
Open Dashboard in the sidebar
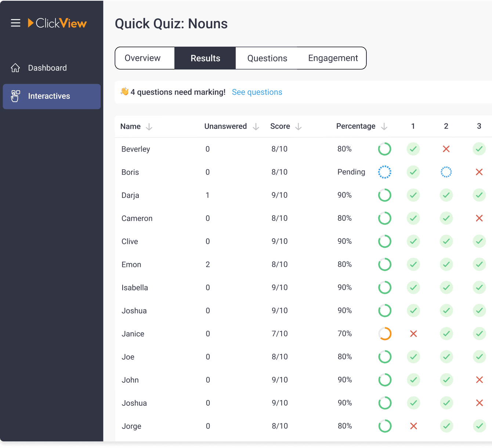[x=52, y=68]
